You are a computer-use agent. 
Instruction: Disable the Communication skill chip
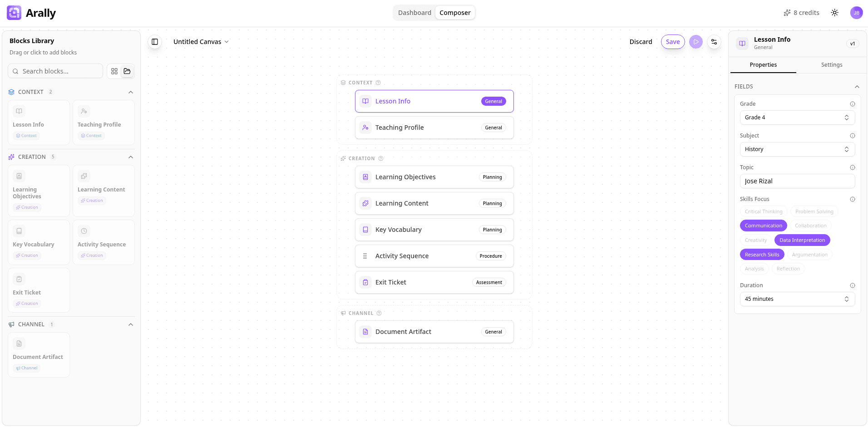point(763,225)
